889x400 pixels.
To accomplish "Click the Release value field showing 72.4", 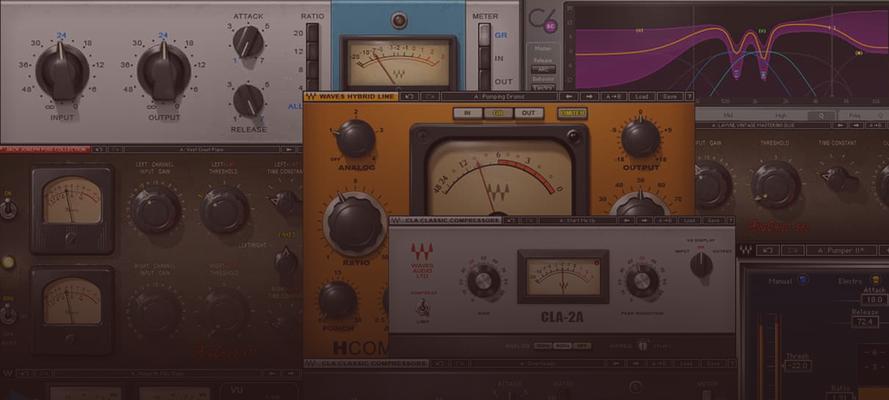I will coord(866,322).
